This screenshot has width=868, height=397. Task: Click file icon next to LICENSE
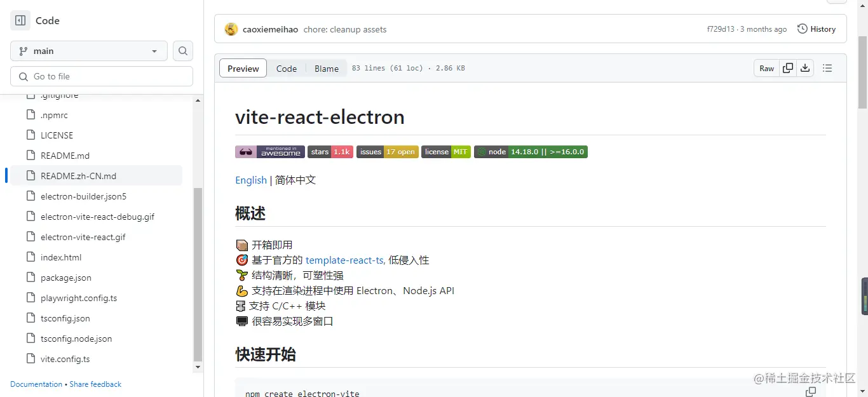pos(31,135)
